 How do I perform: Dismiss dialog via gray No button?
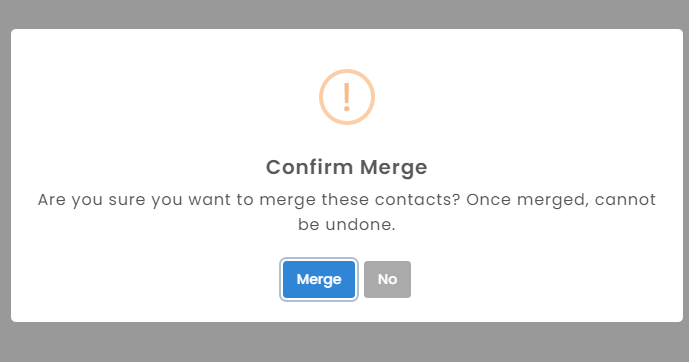[x=387, y=279]
